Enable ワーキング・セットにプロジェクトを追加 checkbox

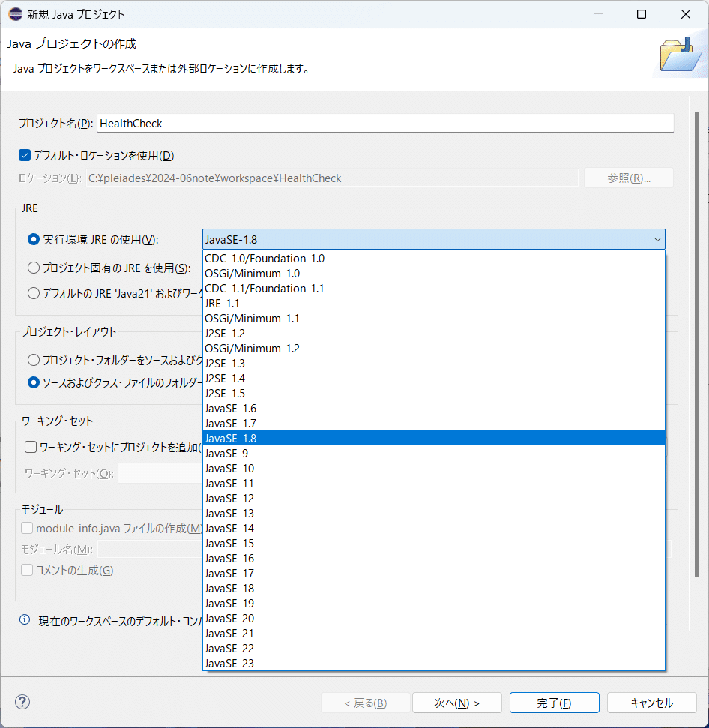pos(31,447)
